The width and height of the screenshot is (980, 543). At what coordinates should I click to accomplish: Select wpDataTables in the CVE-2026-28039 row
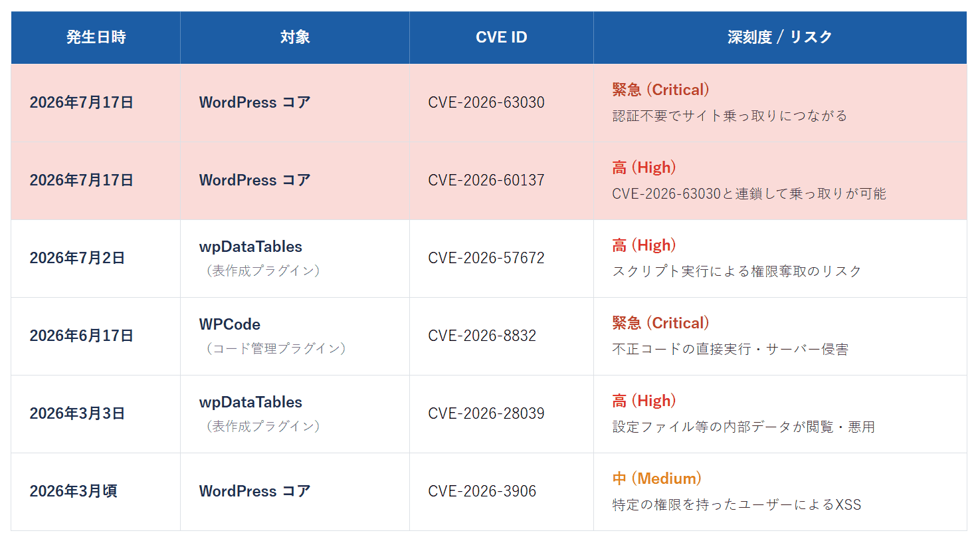[x=250, y=402]
